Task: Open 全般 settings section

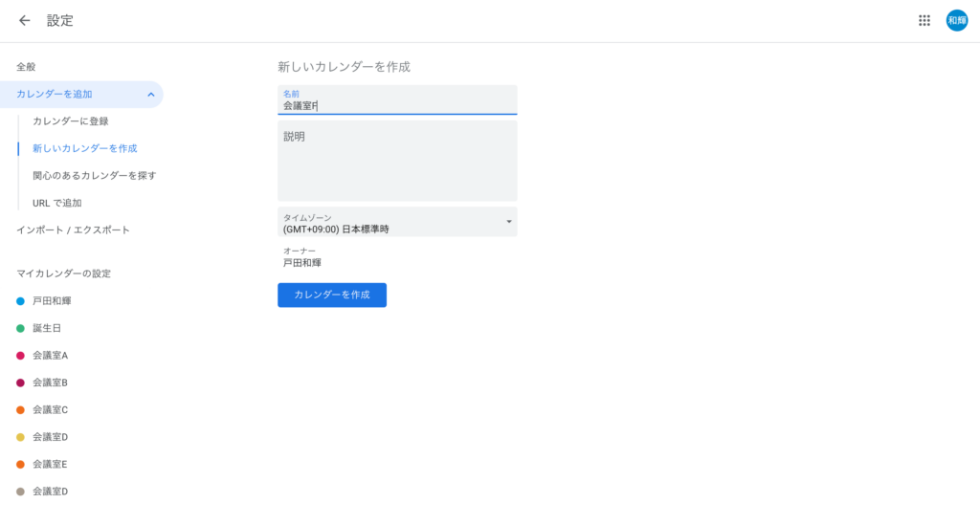Action: point(26,67)
